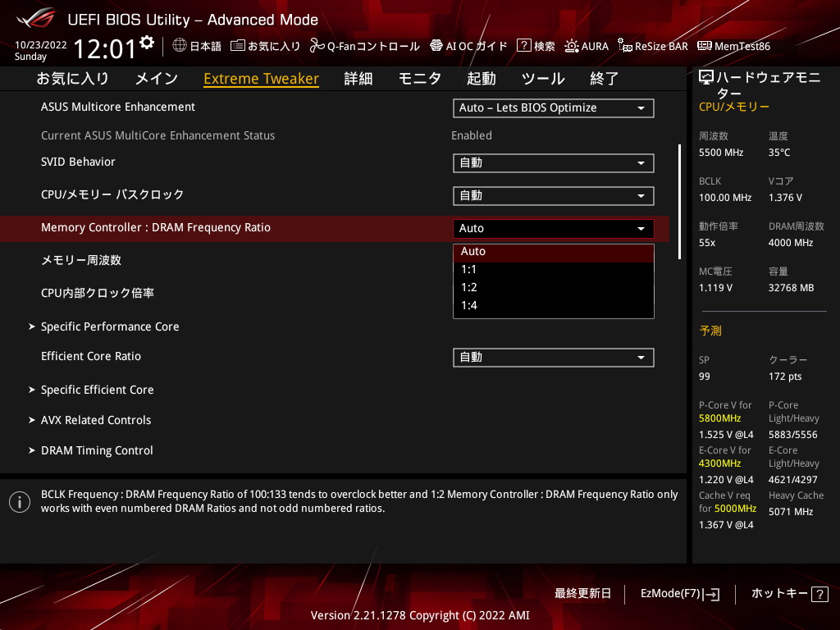Open Q-Fanコントロール label
This screenshot has height=630, width=840.
[x=373, y=46]
